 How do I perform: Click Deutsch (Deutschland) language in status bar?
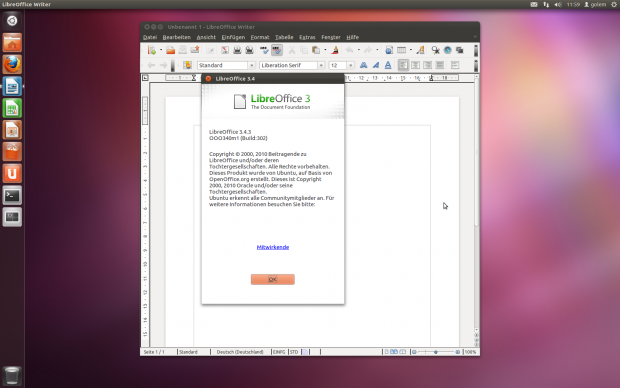coord(240,352)
